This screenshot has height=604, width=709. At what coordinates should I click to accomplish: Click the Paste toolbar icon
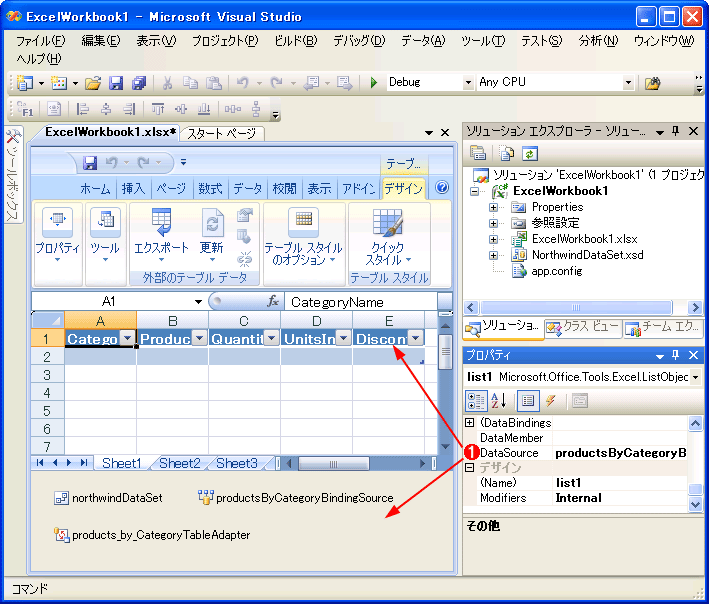coord(213,83)
